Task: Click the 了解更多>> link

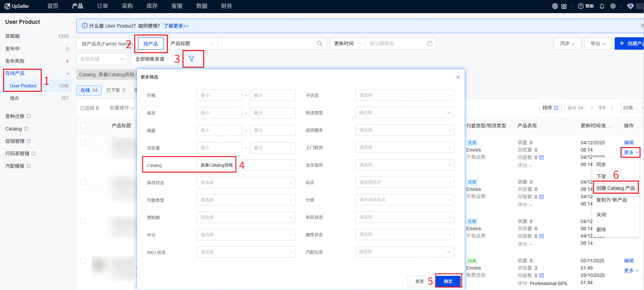Action: click(x=176, y=26)
